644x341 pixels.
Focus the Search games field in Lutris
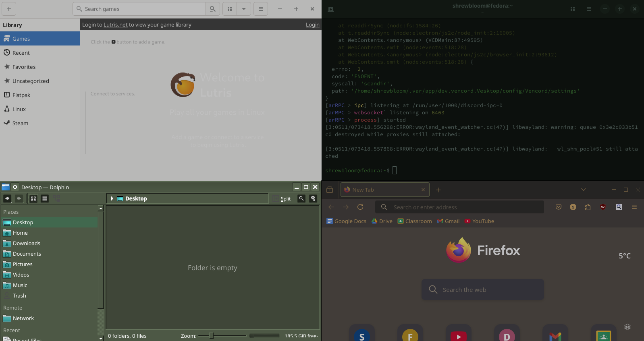coord(139,9)
